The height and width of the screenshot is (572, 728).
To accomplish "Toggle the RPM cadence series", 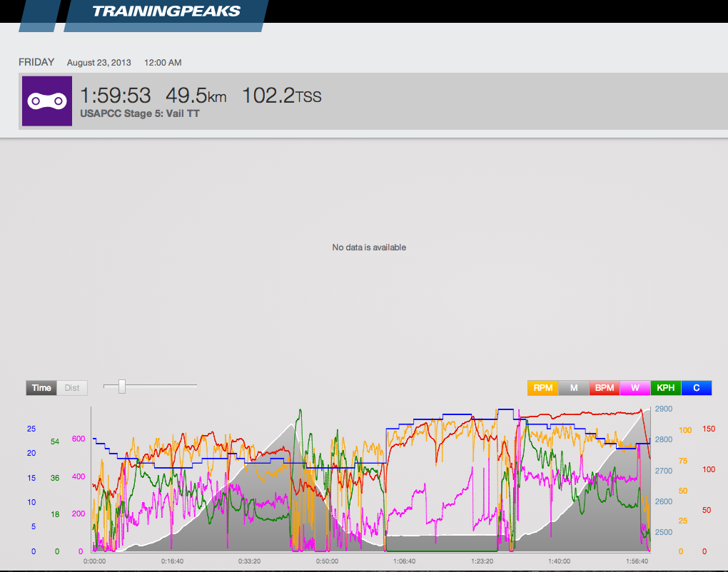I will (542, 388).
